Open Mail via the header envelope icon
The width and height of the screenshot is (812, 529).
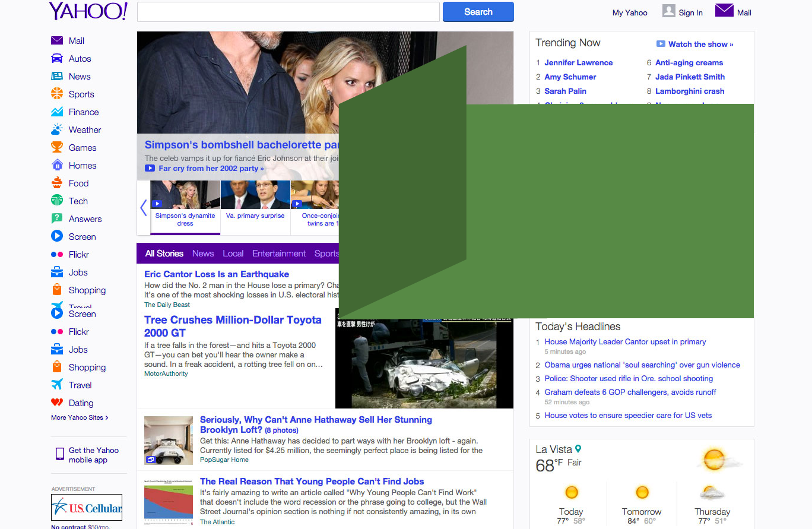pos(724,10)
